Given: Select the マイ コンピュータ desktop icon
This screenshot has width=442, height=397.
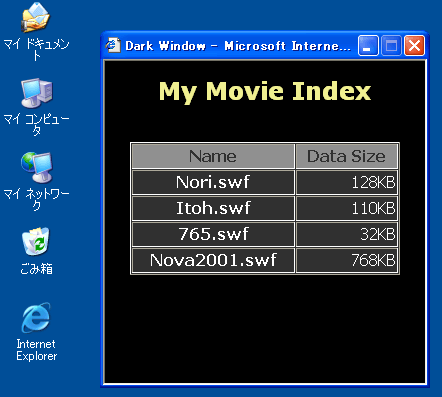Looking at the screenshot, I should 36,107.
